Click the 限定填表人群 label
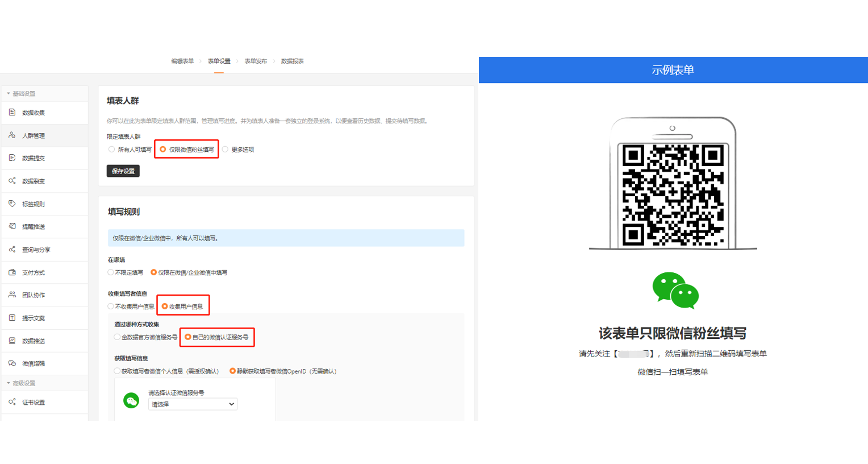 (124, 137)
